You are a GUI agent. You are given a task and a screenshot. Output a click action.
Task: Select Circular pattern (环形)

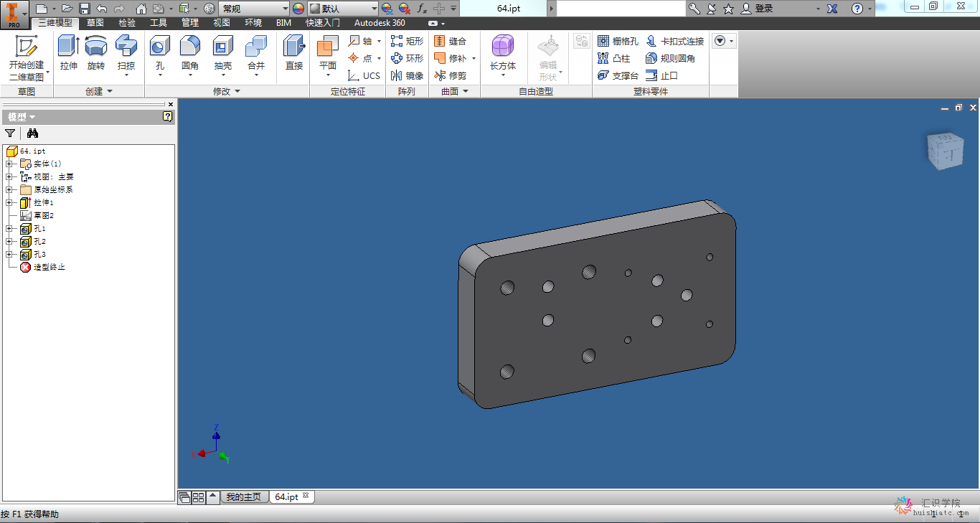[407, 58]
